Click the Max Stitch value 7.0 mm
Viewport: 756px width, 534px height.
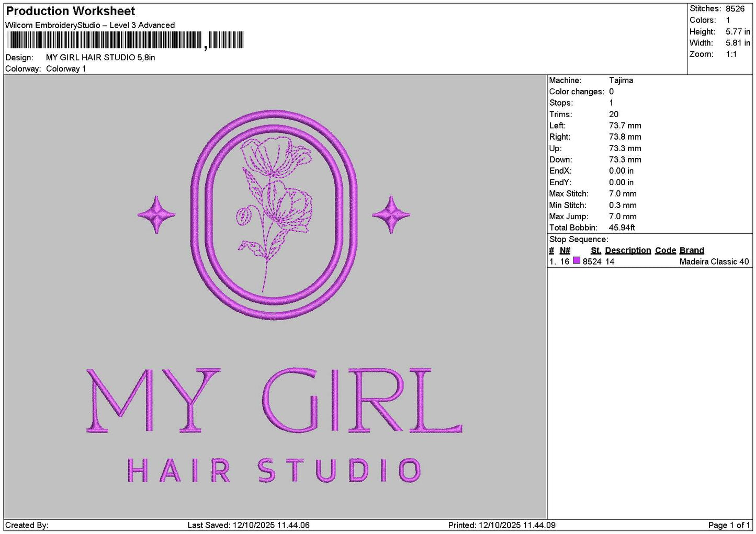point(623,194)
